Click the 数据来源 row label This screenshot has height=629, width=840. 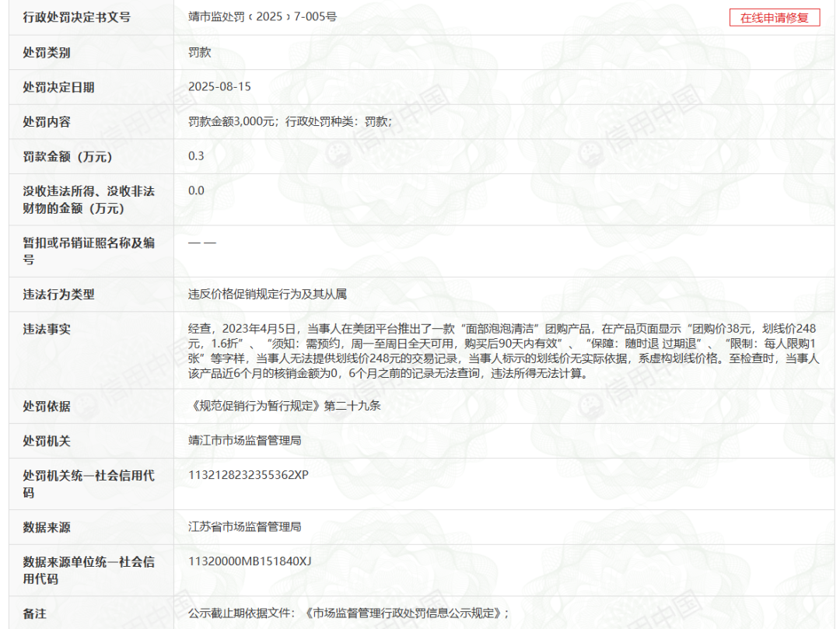47,527
